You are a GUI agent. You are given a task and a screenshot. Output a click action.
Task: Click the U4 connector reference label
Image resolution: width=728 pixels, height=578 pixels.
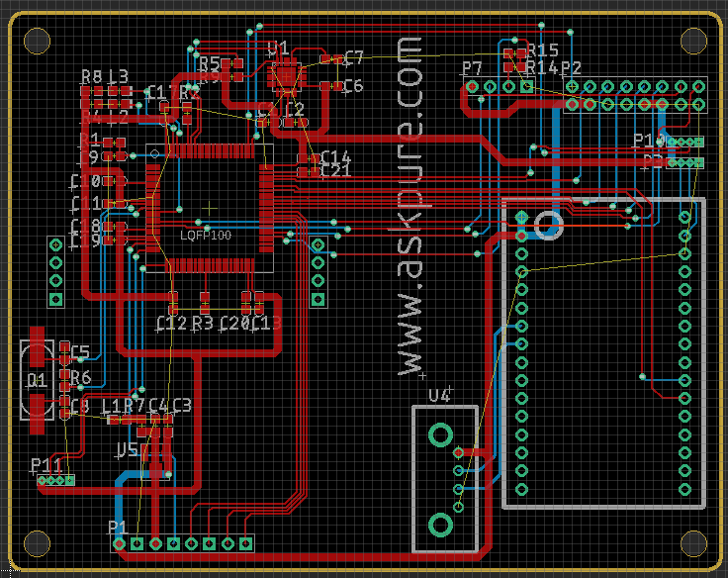tap(440, 396)
